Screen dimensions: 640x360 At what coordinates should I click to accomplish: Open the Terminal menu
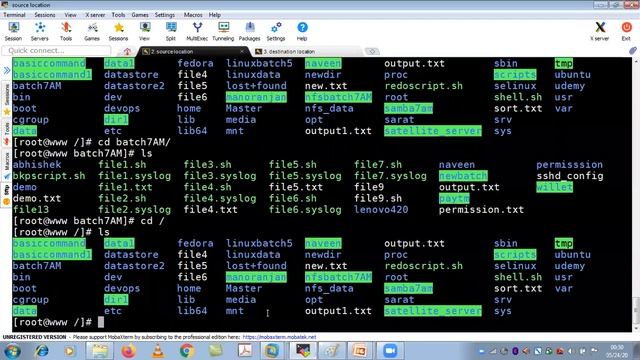tap(14, 15)
